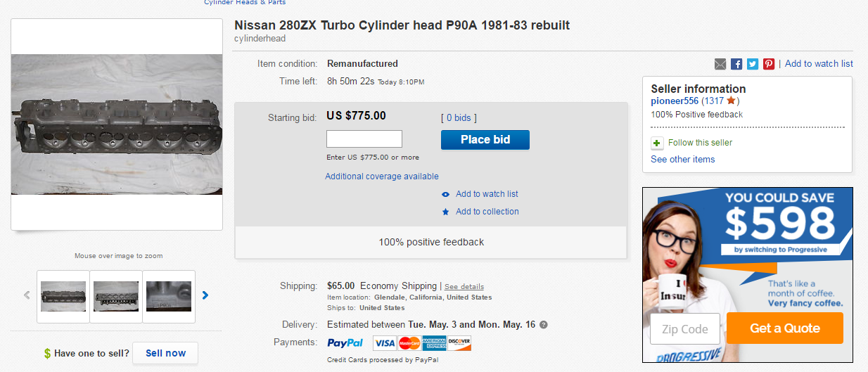Show next thumbnails with the right arrow
Viewport: 868px width, 372px height.
coord(205,295)
